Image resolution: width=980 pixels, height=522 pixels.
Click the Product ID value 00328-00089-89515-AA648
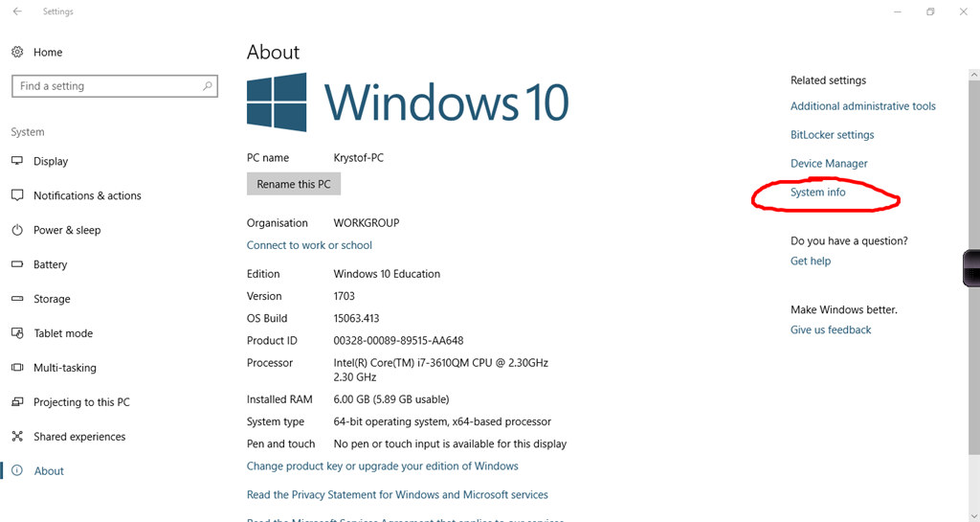[399, 341]
